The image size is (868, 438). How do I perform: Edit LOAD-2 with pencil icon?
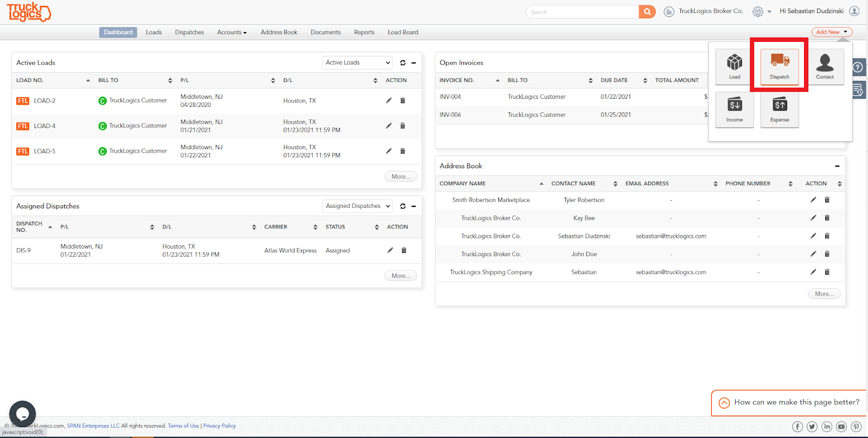388,100
